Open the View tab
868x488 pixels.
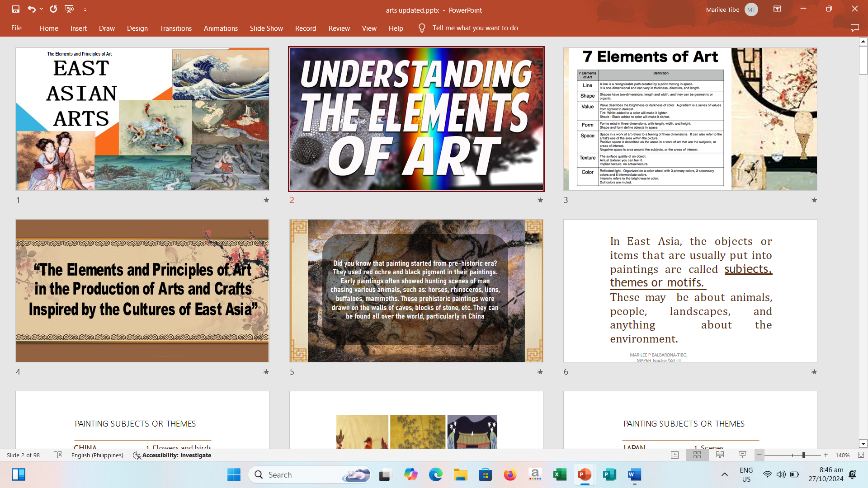coord(369,28)
